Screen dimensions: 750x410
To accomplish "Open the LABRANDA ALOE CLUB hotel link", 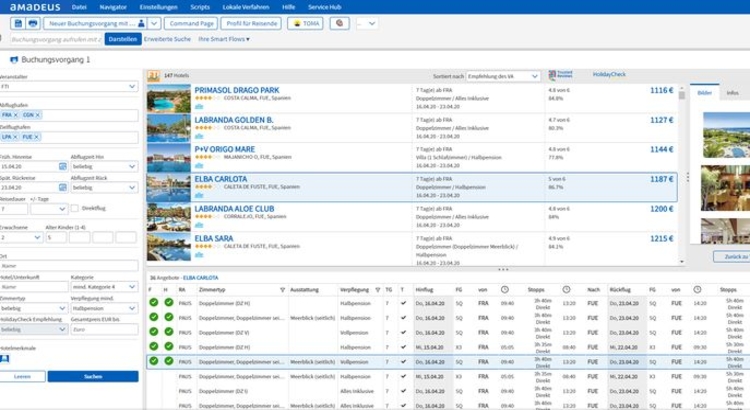I will pos(234,209).
